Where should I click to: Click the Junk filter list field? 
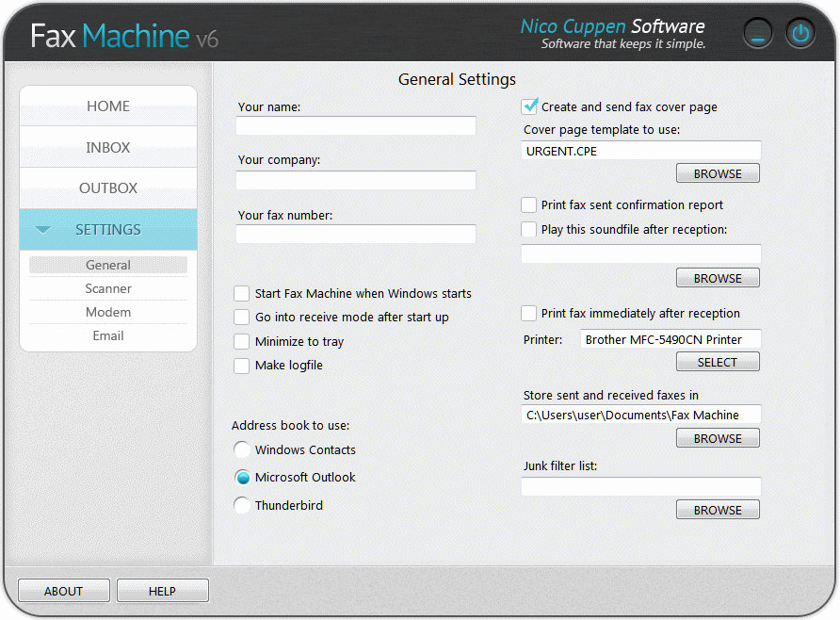[x=640, y=487]
